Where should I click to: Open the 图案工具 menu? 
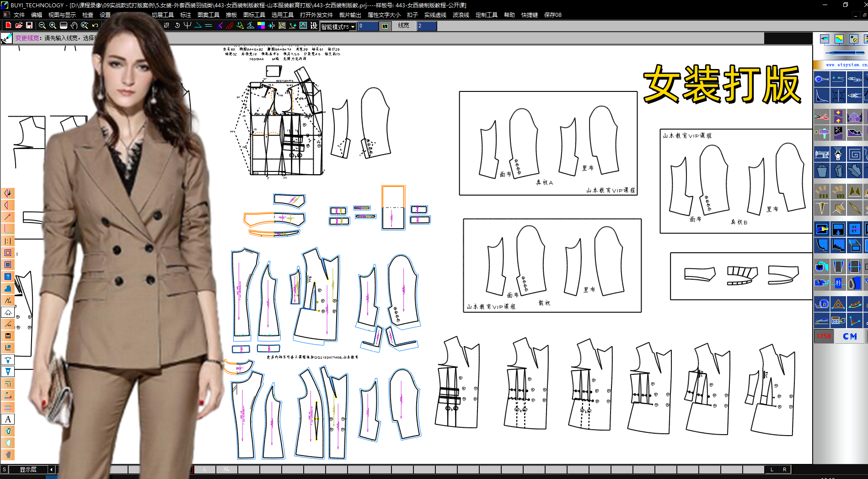click(x=209, y=15)
